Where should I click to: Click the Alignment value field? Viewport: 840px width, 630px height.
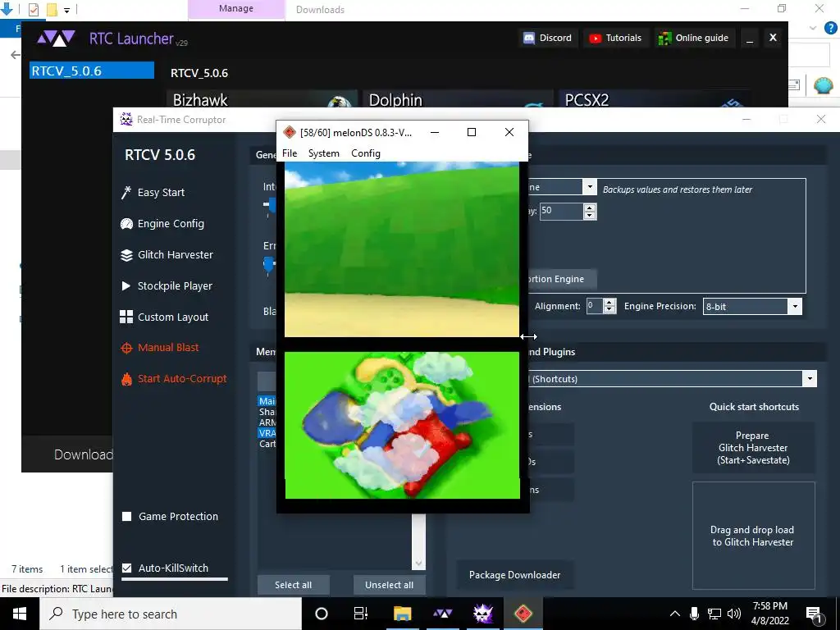pyautogui.click(x=595, y=306)
